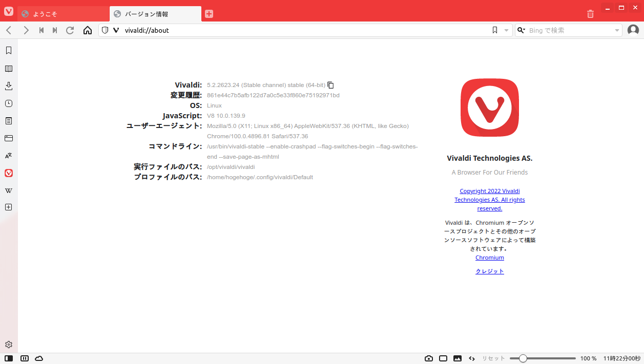This screenshot has height=364, width=644.
Task: Open the tab tiling options
Action: pos(25,358)
